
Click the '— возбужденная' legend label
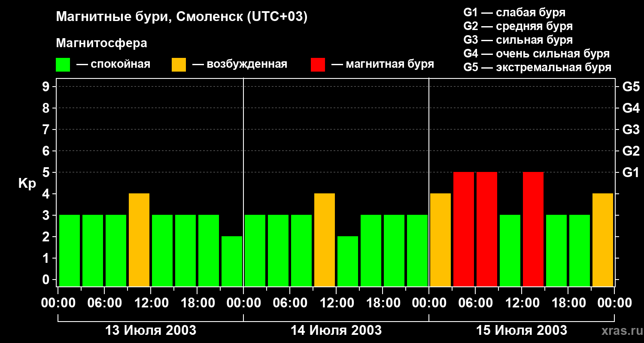pos(240,65)
